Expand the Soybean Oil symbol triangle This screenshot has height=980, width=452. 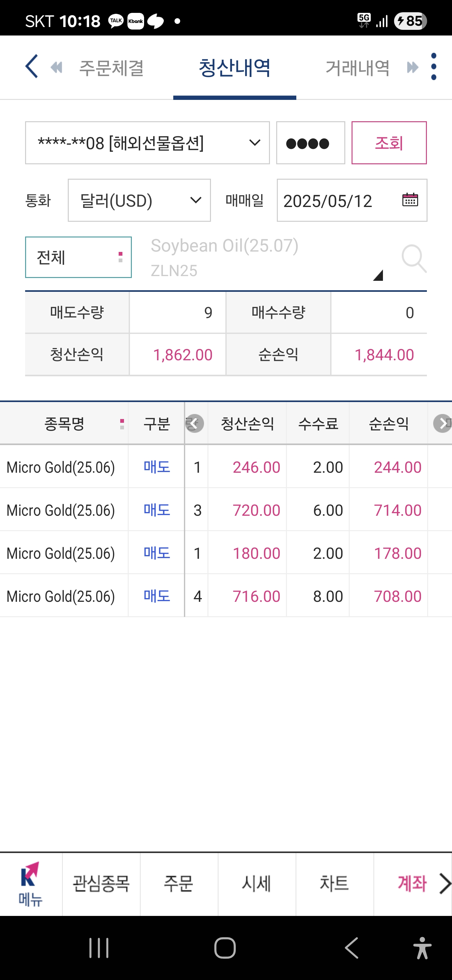[378, 275]
